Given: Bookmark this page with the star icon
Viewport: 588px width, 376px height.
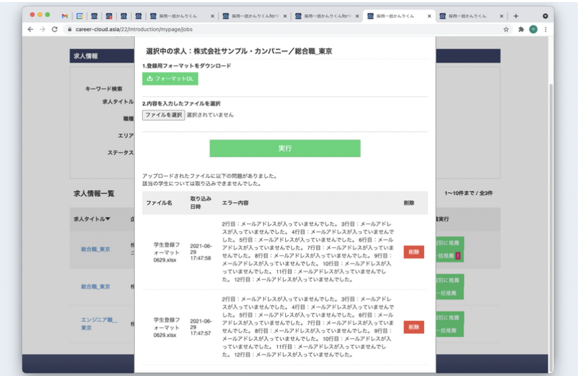Looking at the screenshot, I should pyautogui.click(x=506, y=30).
